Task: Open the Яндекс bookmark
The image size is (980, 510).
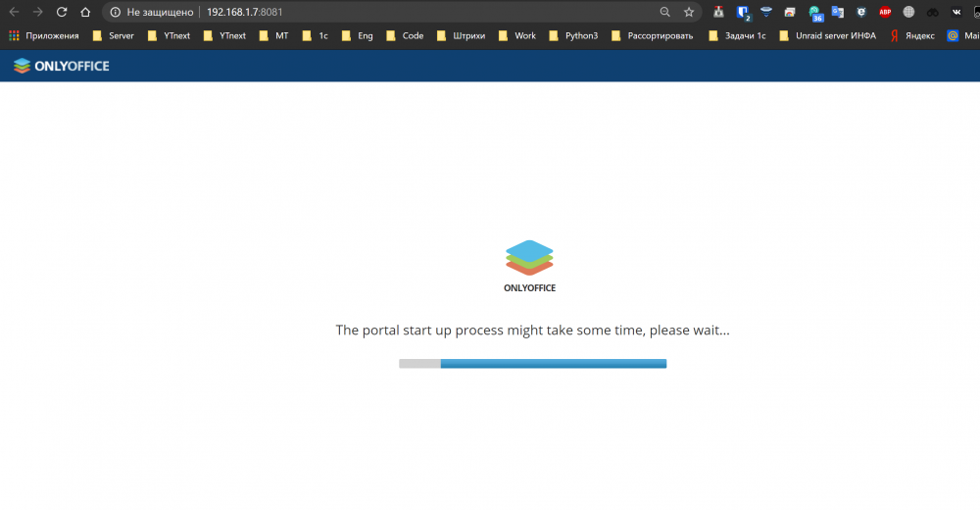Action: tap(912, 35)
